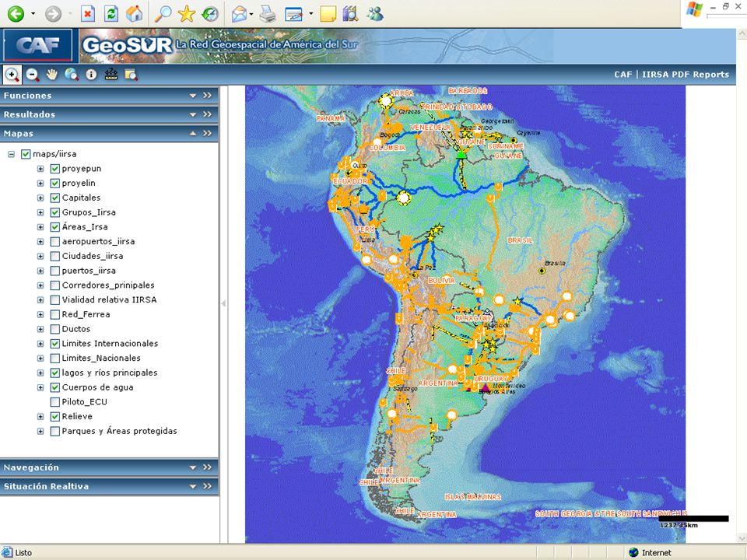
Task: Enable the Piloto_ECU layer checkbox
Action: click(x=54, y=402)
